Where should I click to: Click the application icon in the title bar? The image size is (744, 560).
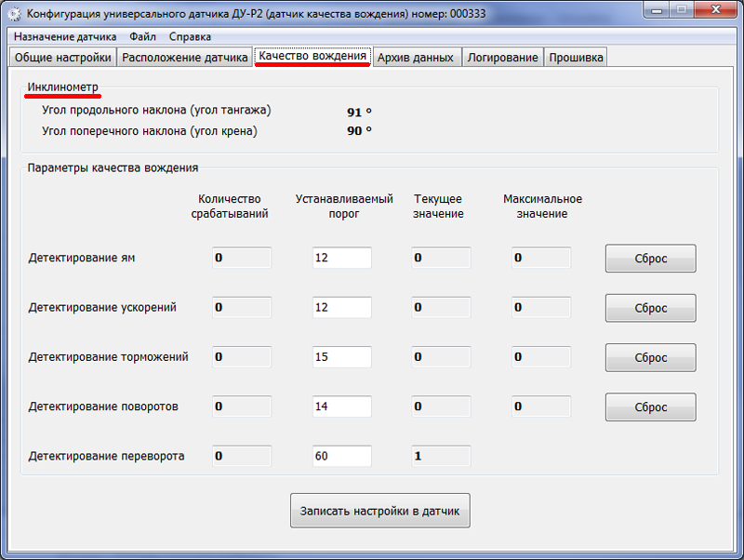pos(15,14)
